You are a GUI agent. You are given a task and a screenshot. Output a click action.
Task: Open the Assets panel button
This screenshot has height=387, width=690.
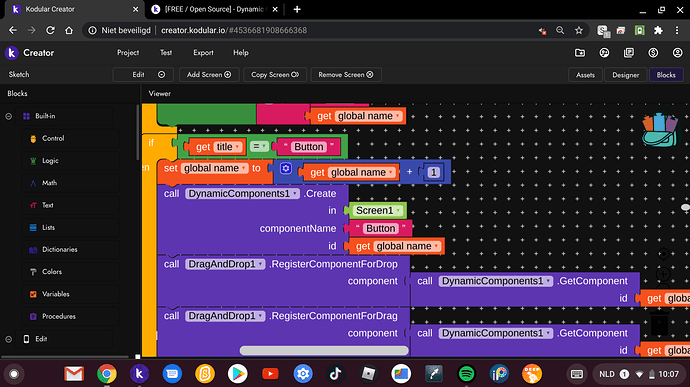pyautogui.click(x=585, y=75)
